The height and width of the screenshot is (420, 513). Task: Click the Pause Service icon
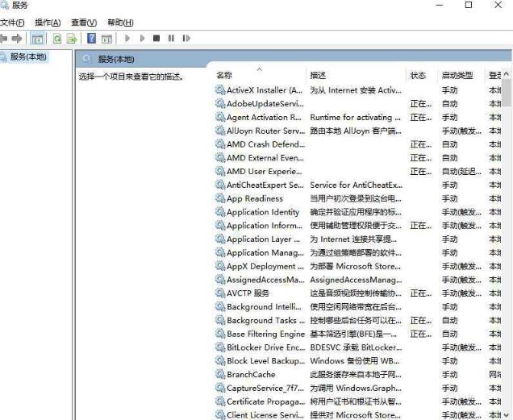pyautogui.click(x=171, y=38)
